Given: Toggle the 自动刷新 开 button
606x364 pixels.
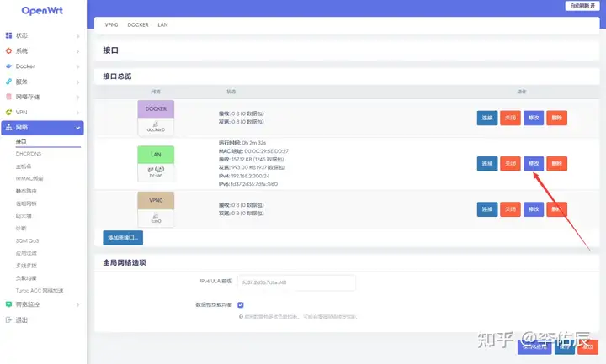Looking at the screenshot, I should pyautogui.click(x=582, y=6).
